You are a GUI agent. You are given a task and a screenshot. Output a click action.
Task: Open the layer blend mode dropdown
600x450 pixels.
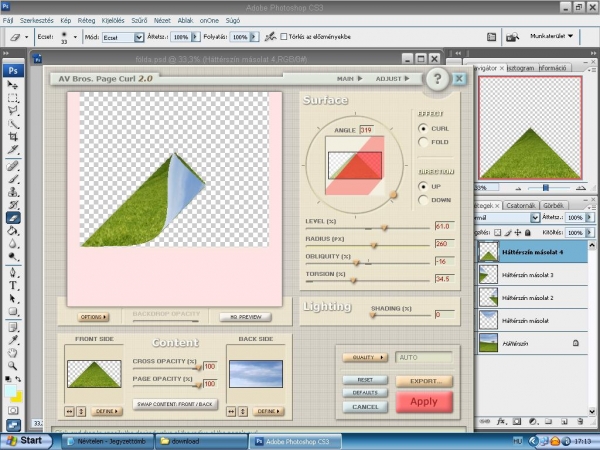pos(535,217)
